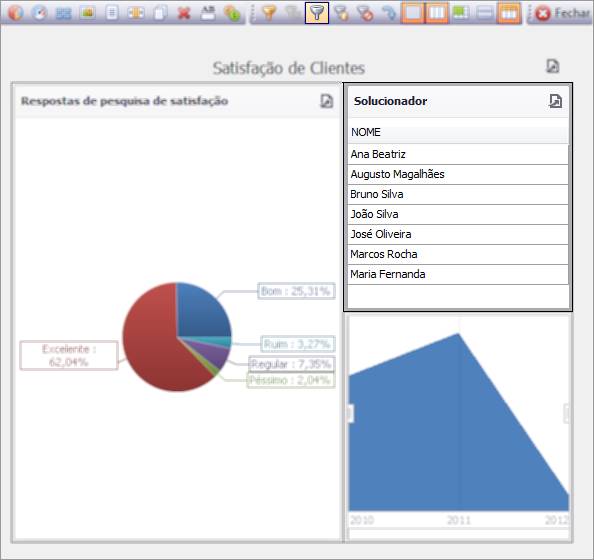Click export icon in Solucionador panel
Screen dimensions: 594x560
pos(555,101)
